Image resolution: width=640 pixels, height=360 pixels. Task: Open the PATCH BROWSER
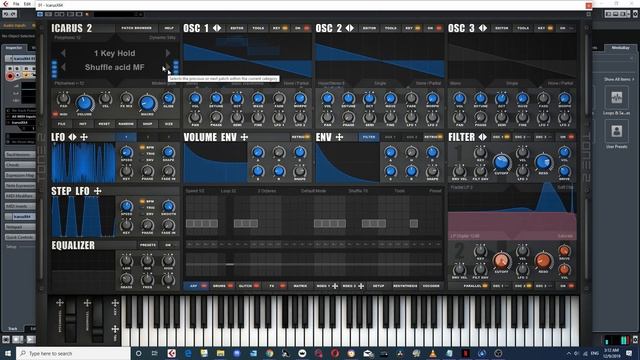(136, 28)
